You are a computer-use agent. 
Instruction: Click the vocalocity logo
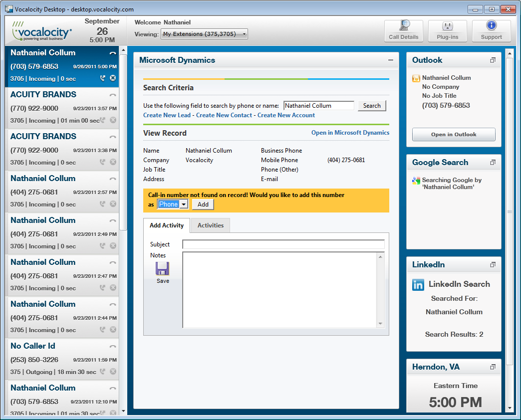pos(41,31)
